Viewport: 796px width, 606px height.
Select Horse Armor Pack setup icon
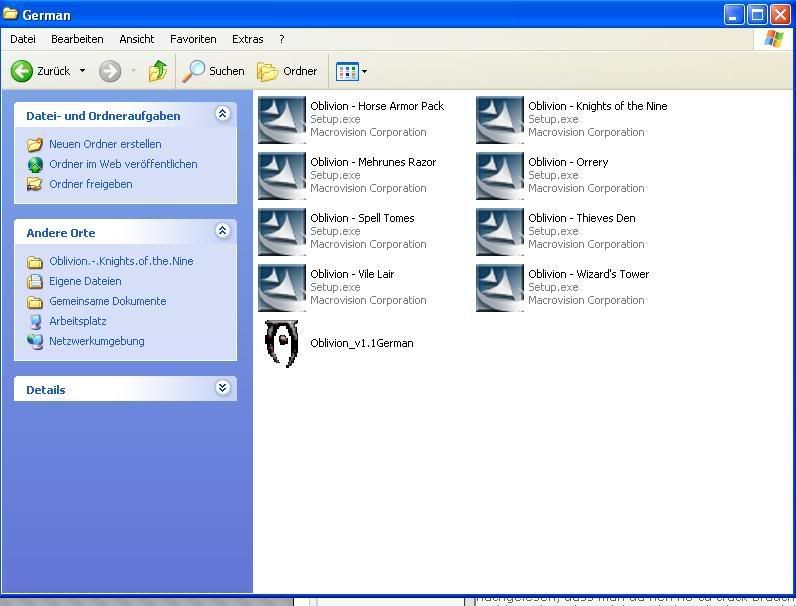[282, 120]
